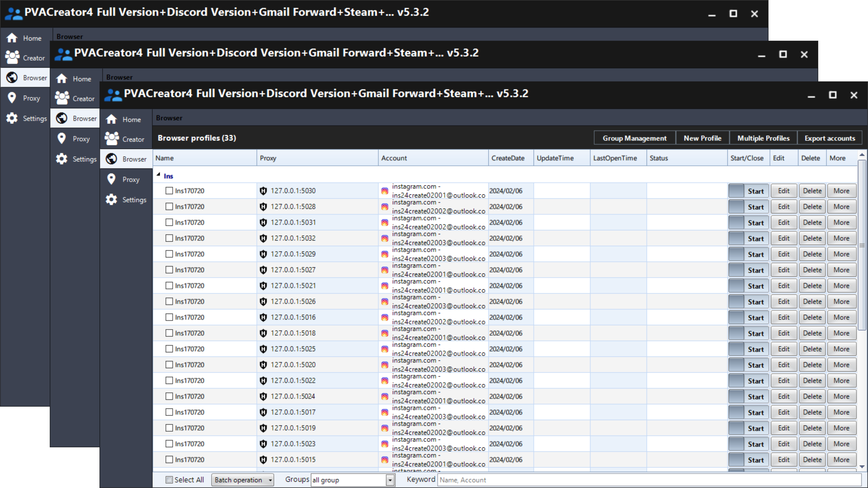
Task: Open the Batch operation dropdown
Action: click(x=243, y=480)
